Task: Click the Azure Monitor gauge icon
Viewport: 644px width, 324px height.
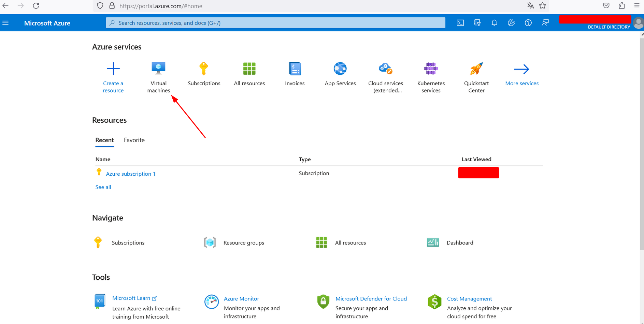Action: [x=212, y=302]
